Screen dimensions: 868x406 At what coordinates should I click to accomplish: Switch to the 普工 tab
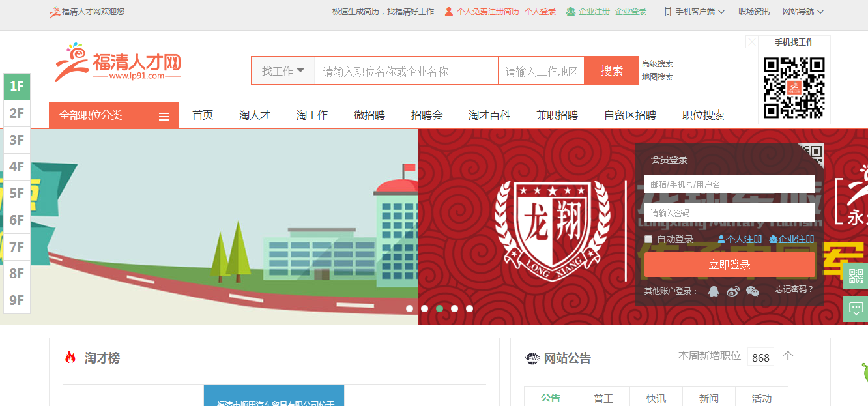tap(603, 398)
